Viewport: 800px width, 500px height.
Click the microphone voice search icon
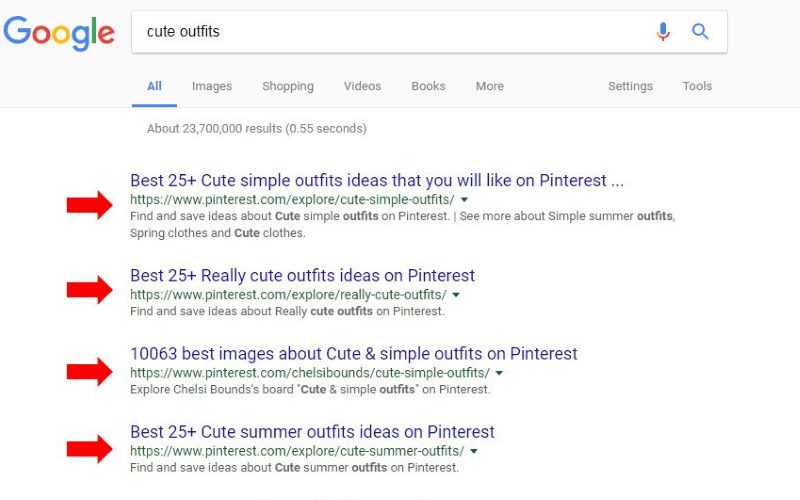tap(663, 32)
